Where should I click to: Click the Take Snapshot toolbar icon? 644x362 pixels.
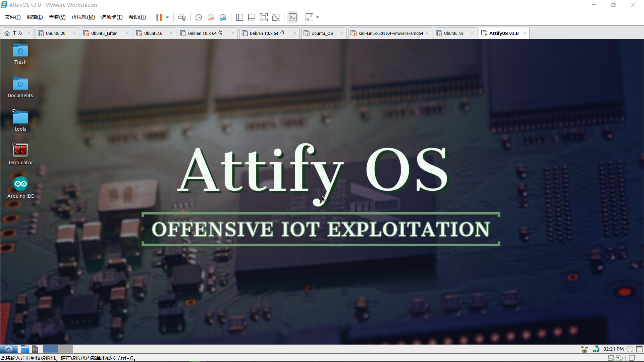coord(198,17)
